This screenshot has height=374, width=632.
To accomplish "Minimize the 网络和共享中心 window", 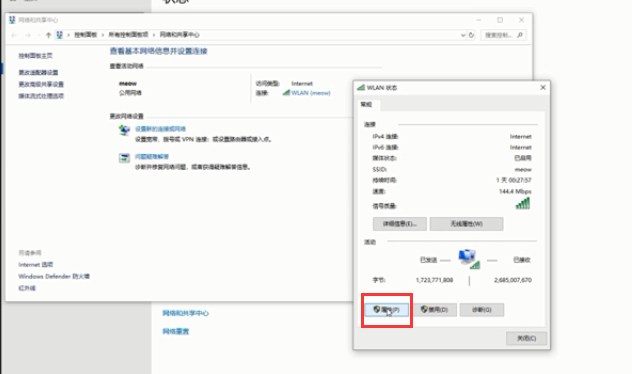I will (479, 20).
